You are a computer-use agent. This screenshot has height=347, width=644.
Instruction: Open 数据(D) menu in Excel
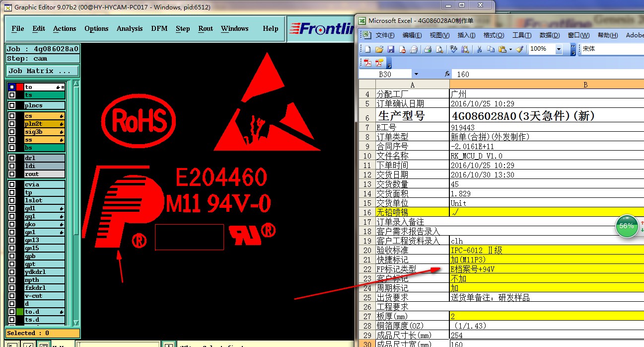click(x=550, y=35)
